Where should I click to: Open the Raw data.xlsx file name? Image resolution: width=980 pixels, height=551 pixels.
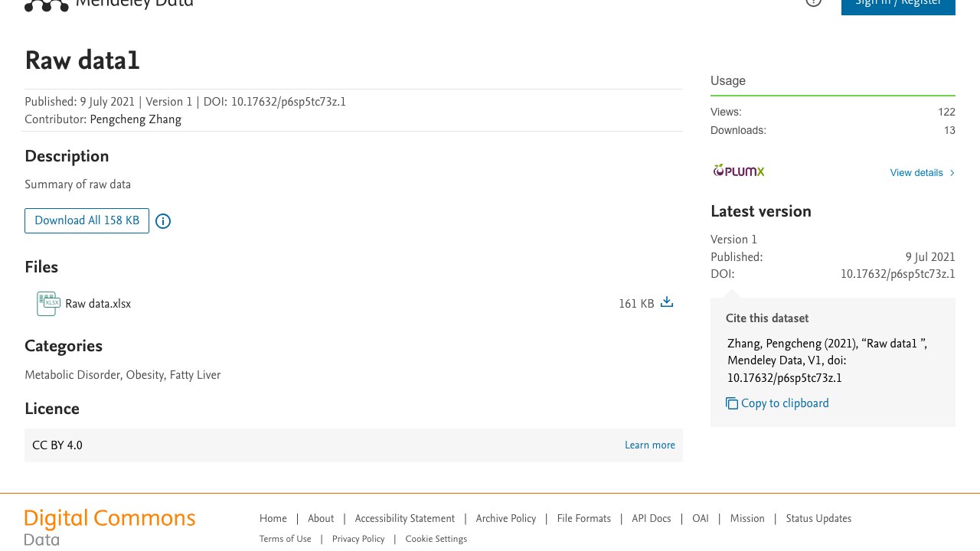[98, 304]
